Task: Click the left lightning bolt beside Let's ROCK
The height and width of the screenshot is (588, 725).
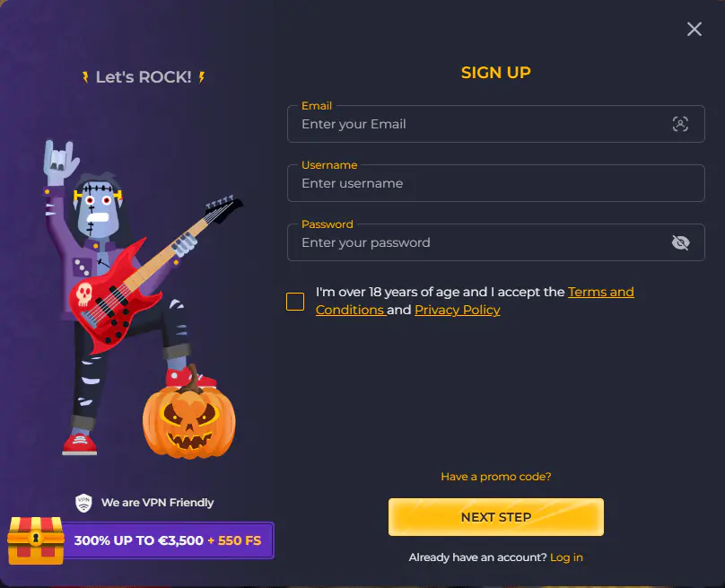Action: pos(85,77)
